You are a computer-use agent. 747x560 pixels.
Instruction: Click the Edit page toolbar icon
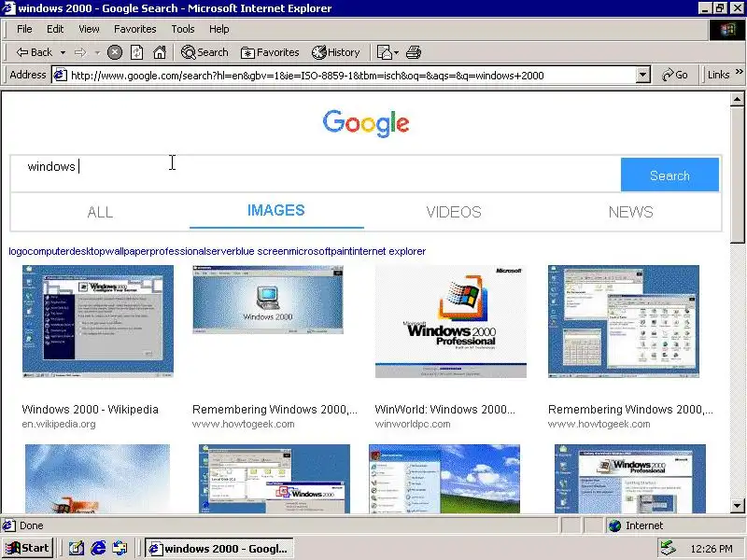[x=384, y=52]
